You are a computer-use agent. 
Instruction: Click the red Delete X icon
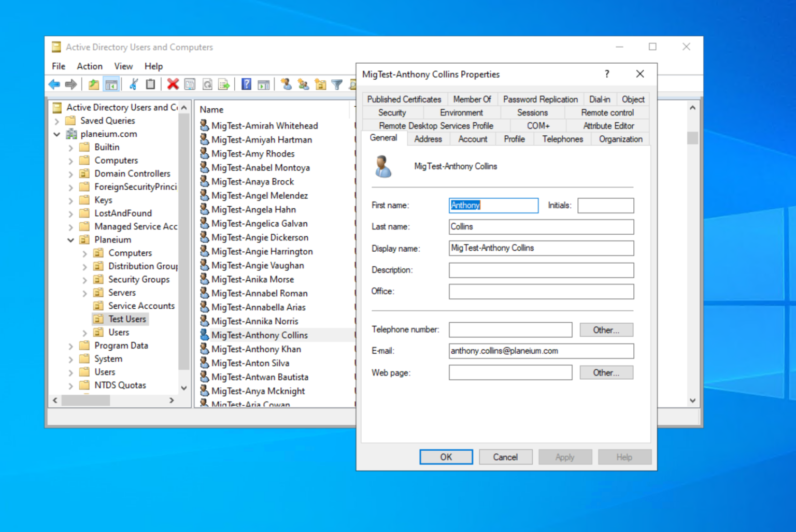(x=173, y=84)
